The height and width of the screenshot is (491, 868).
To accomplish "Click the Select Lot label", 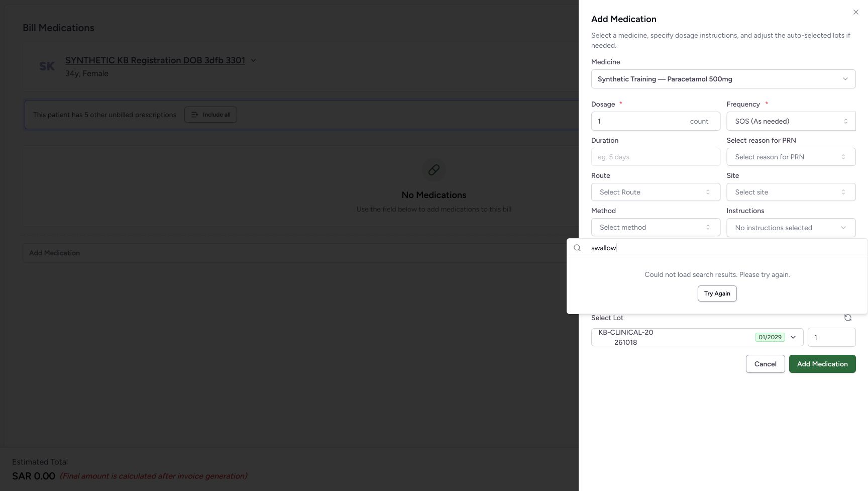I will click(x=607, y=318).
